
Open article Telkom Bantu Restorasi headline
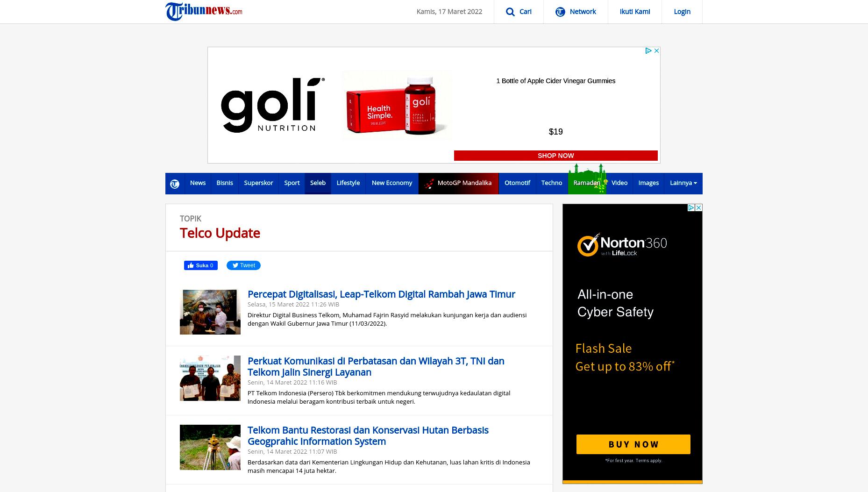[x=368, y=436]
